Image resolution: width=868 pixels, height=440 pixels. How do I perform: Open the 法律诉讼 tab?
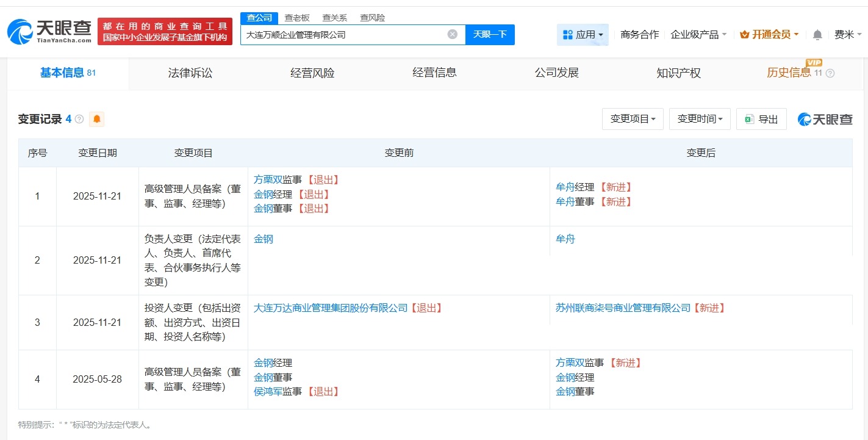click(190, 73)
